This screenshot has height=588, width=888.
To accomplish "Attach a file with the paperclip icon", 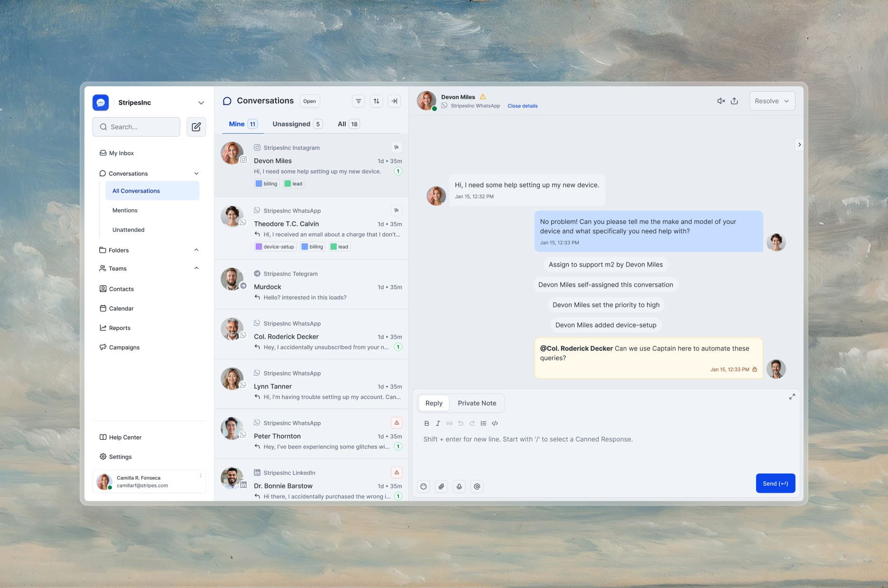I will click(441, 486).
